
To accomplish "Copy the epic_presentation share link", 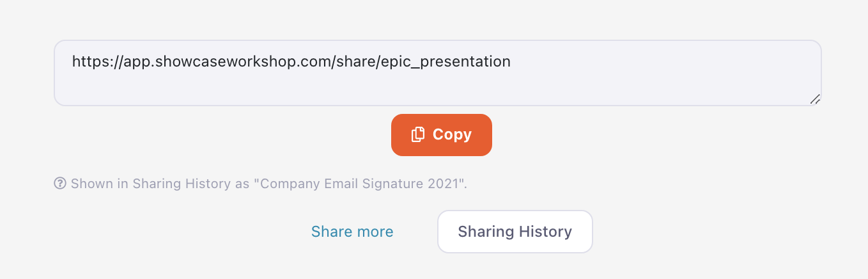I will (x=441, y=135).
